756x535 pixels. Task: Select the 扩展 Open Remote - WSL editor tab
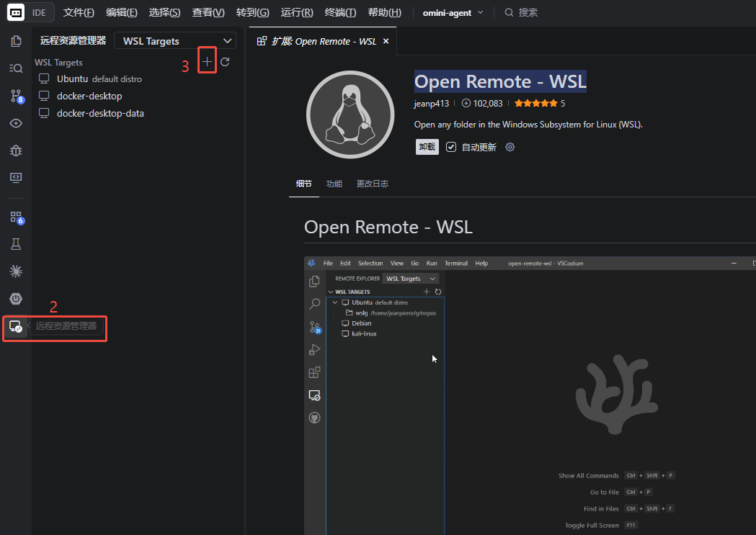(323, 42)
